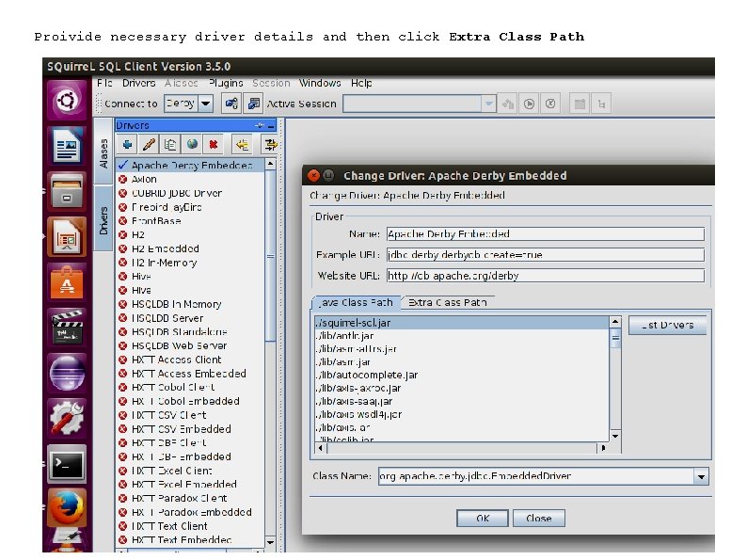
Task: Open the driver website globe icon
Action: 192,144
